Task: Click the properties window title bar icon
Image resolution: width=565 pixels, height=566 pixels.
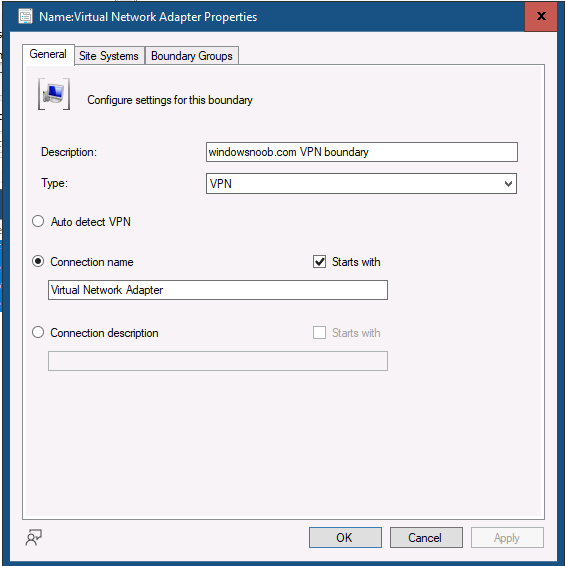Action: (25, 17)
